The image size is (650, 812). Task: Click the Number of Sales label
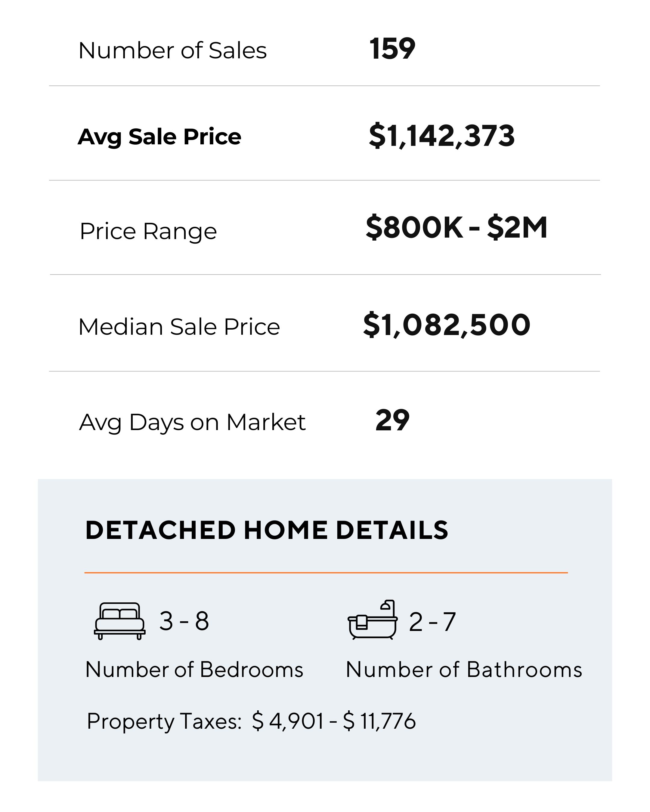tap(172, 51)
